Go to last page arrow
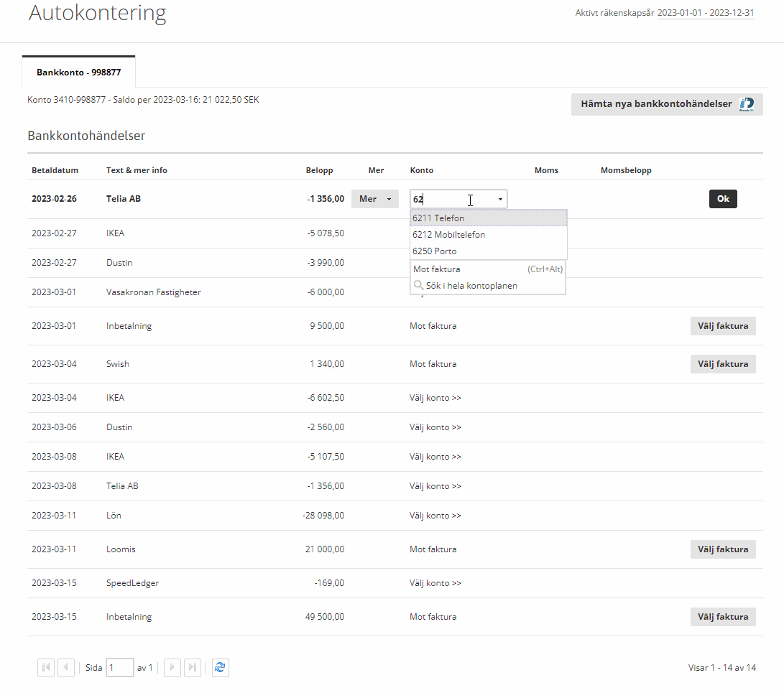This screenshot has height=693, width=784. click(193, 668)
